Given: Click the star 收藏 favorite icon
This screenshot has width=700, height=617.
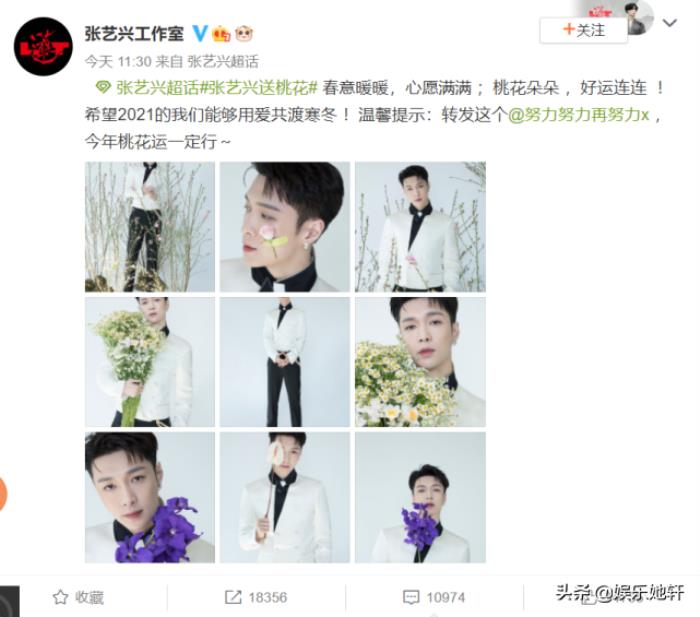Looking at the screenshot, I should [60, 597].
